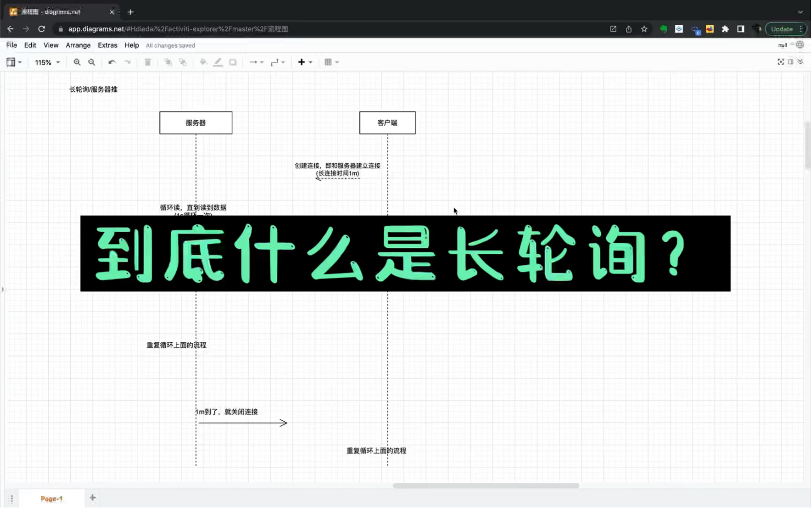This screenshot has height=508, width=812.
Task: Reload the diagrams.net page
Action: pos(42,29)
